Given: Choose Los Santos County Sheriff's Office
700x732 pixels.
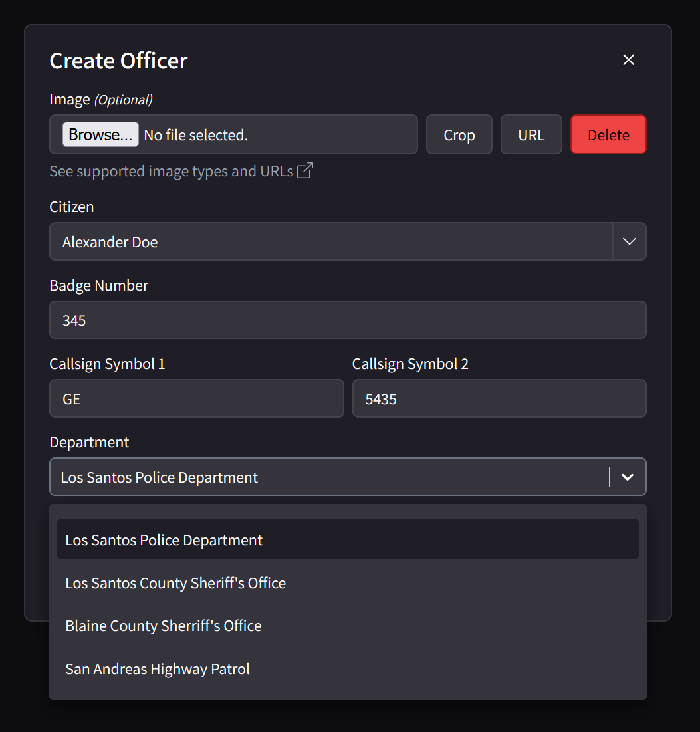Looking at the screenshot, I should point(347,583).
